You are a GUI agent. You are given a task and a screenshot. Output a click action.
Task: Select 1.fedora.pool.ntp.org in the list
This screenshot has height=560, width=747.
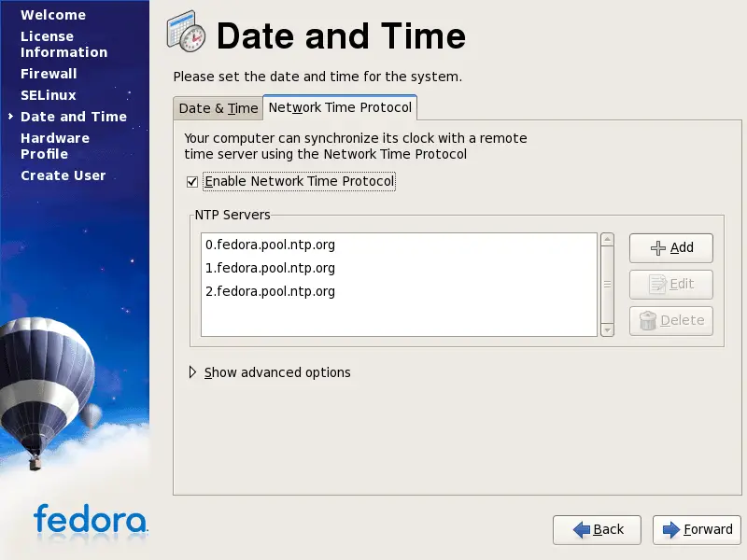pos(270,269)
